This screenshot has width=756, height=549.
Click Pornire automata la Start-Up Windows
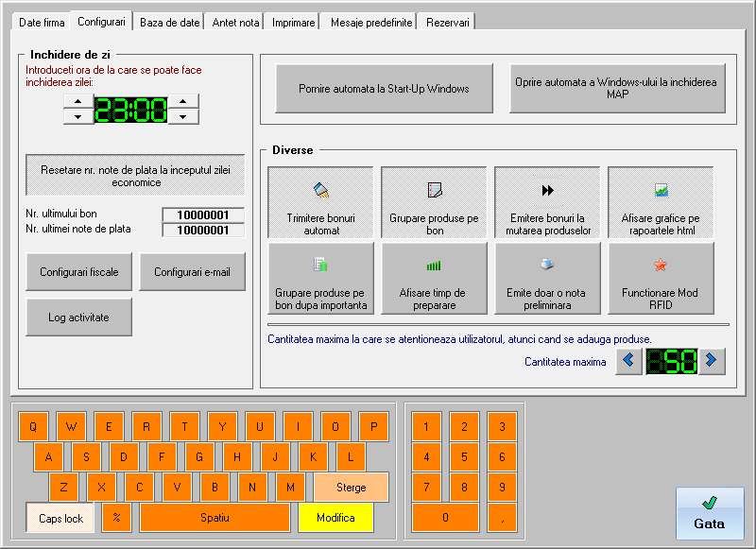tap(384, 89)
